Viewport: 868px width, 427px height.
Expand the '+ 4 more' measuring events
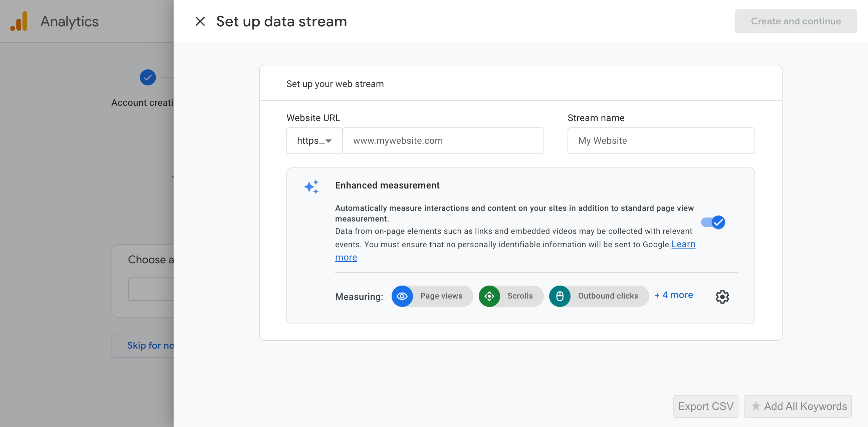point(674,295)
